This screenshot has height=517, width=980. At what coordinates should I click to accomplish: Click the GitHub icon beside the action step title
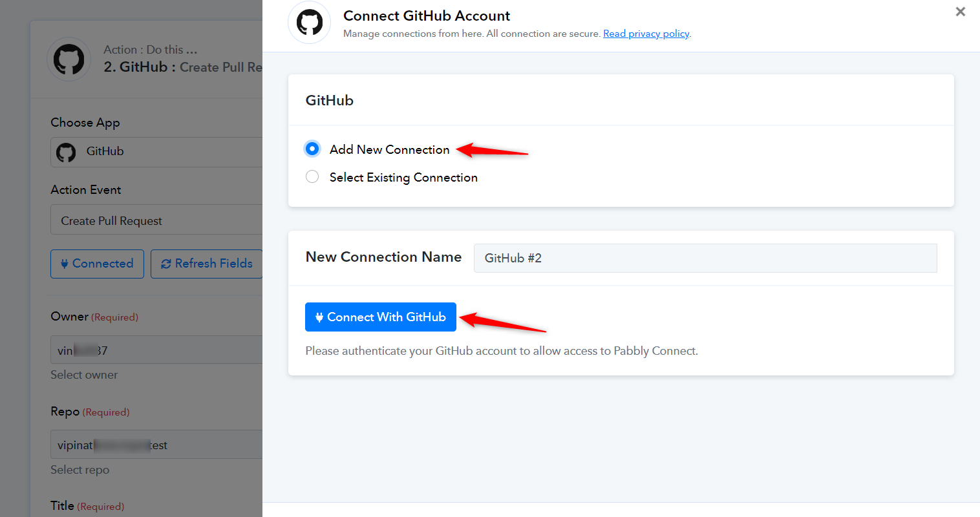click(x=69, y=59)
